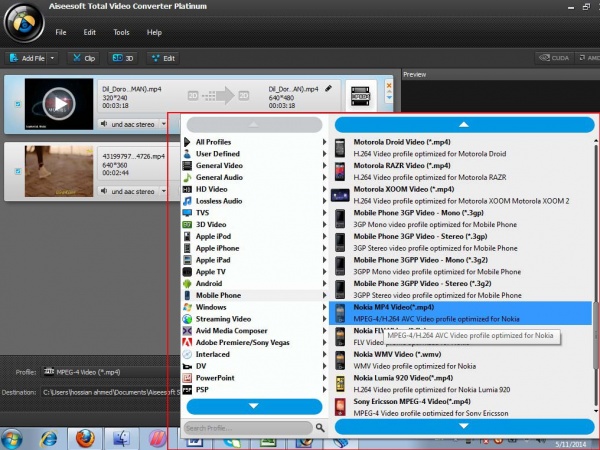Open the Tools menu
The image size is (600, 450).
click(x=121, y=33)
